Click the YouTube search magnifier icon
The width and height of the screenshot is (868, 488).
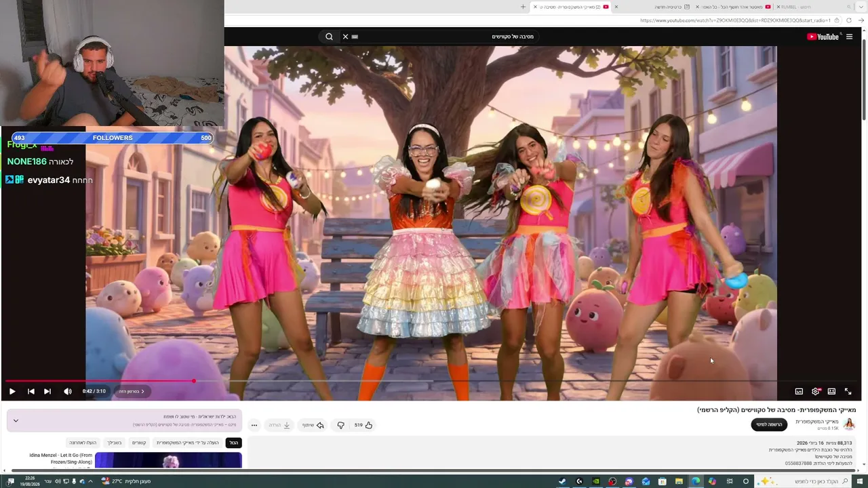pyautogui.click(x=329, y=37)
